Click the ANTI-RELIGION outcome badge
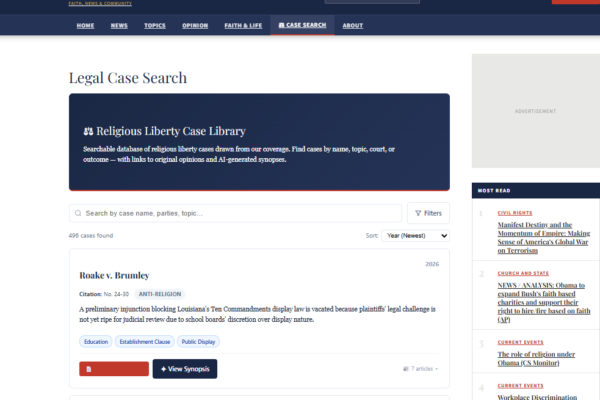Image resolution: width=600 pixels, height=400 pixels. [158, 294]
